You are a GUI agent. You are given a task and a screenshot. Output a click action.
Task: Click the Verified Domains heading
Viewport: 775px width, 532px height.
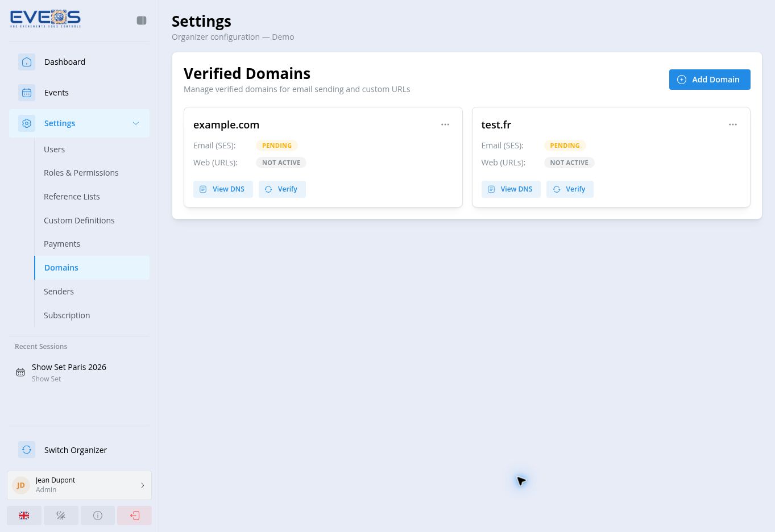click(247, 73)
